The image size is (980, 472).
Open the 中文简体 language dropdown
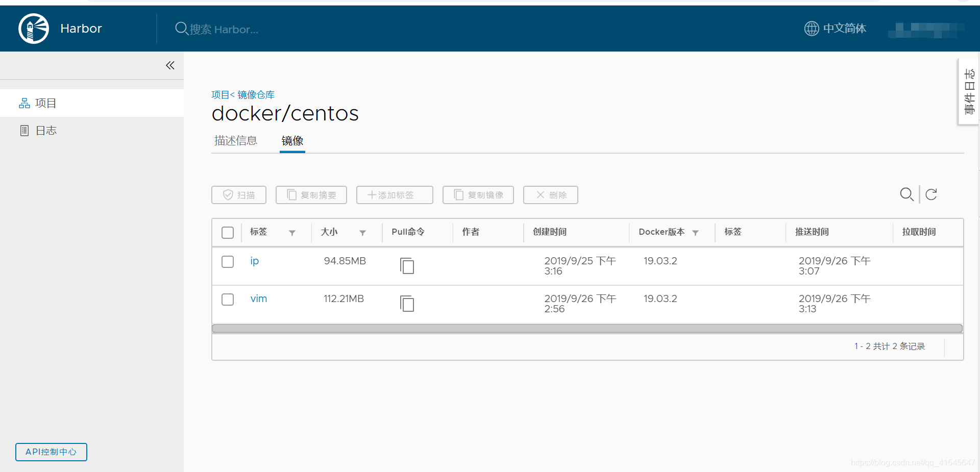coord(835,29)
